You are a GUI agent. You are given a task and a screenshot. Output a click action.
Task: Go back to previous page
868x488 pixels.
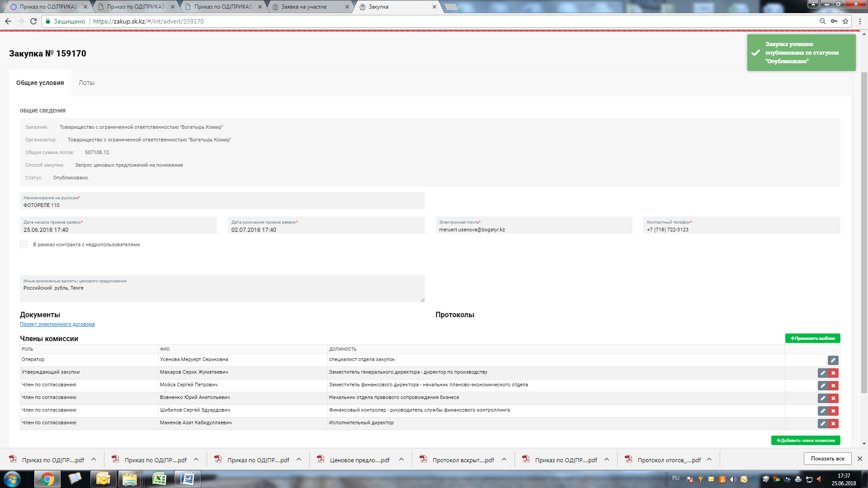pyautogui.click(x=8, y=21)
